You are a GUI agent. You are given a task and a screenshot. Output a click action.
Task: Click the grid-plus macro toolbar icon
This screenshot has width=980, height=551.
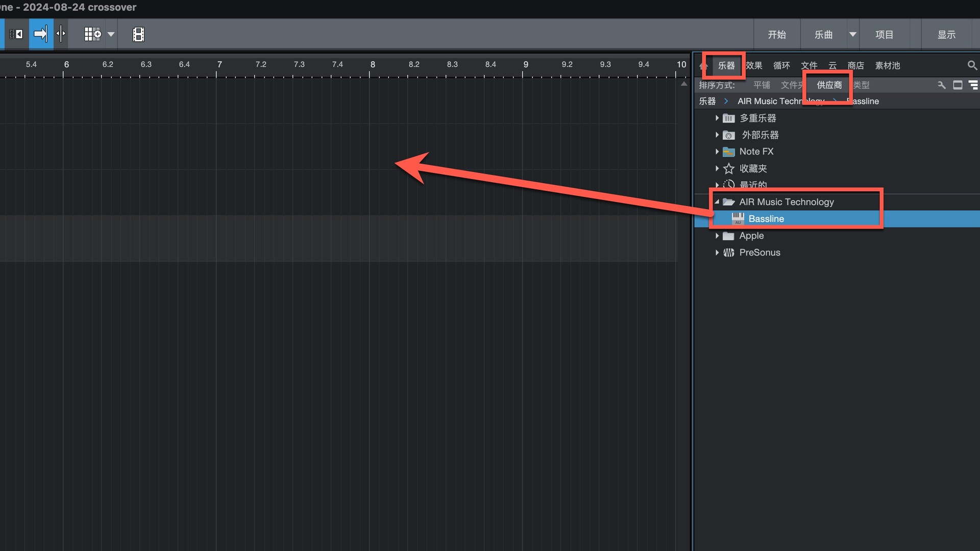pyautogui.click(x=92, y=34)
